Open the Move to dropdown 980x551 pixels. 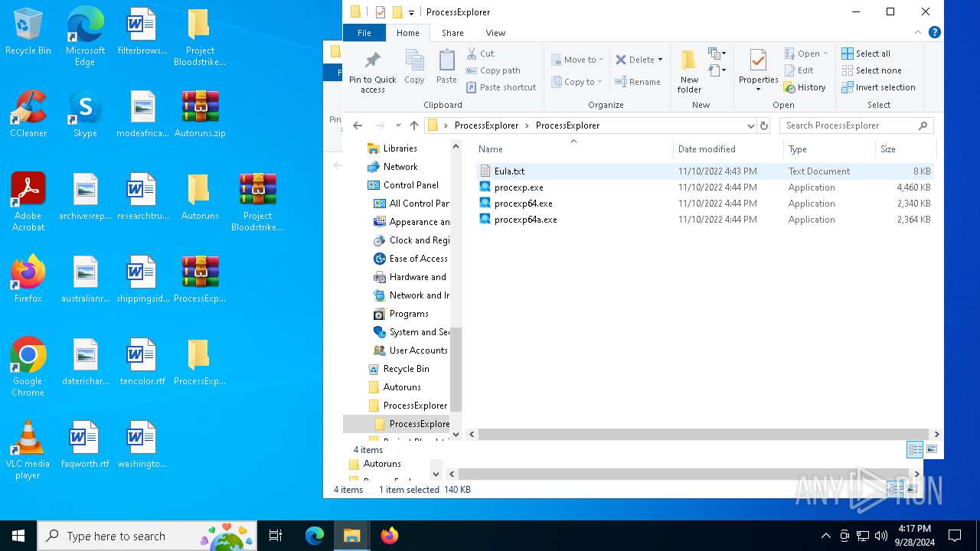tap(578, 60)
